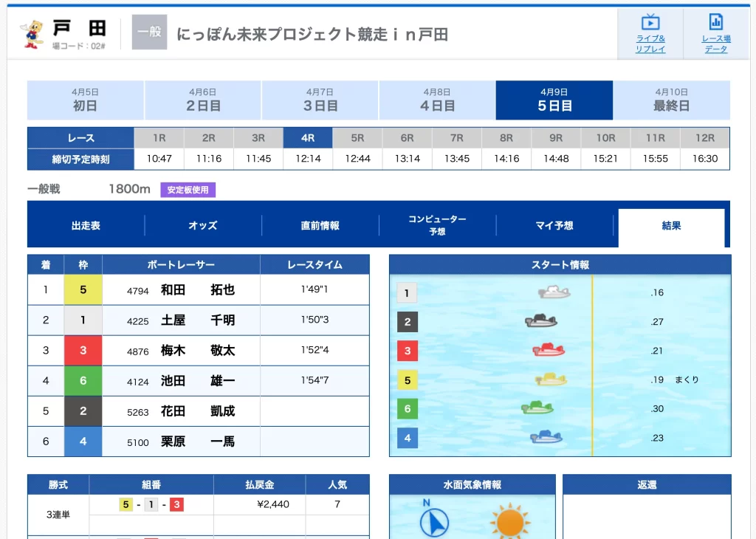The image size is (756, 539).
Task: Click racer name 土屋 千明
Action: (197, 320)
